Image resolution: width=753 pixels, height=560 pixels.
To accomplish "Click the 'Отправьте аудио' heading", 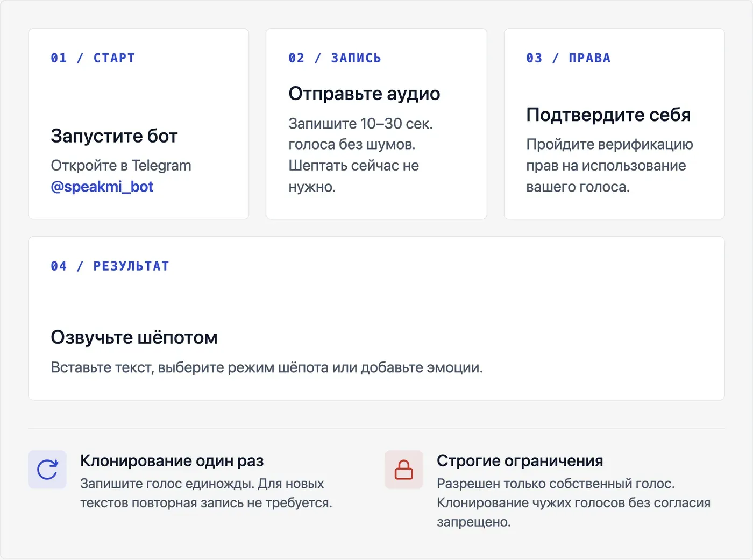I will click(364, 94).
